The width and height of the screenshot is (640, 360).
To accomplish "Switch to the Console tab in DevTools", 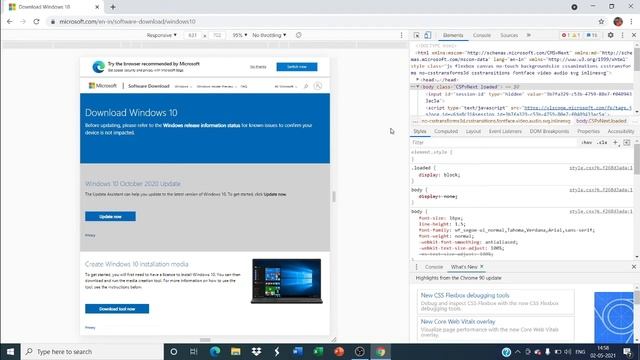I will click(x=482, y=36).
